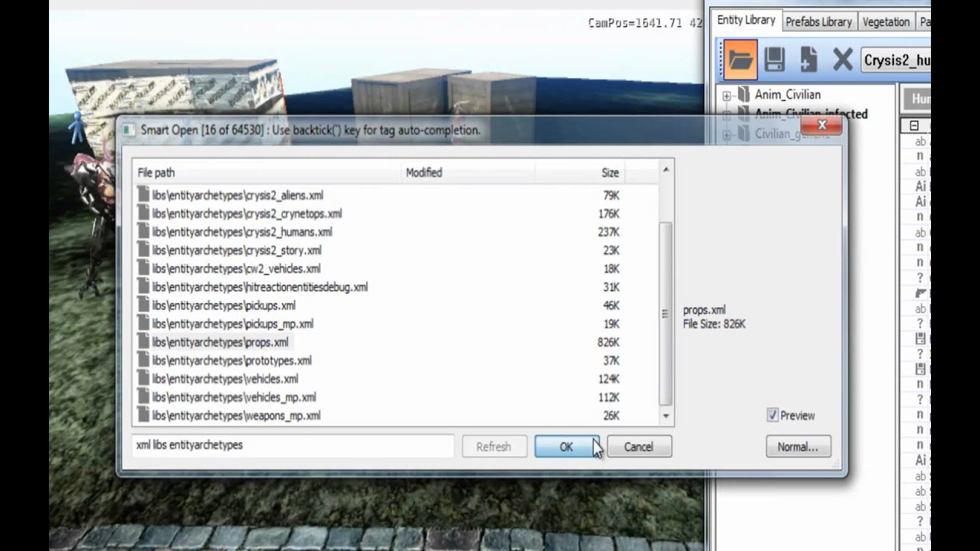Select crysis2_aliens.xml in the file list
Image resolution: width=980 pixels, height=551 pixels.
pyautogui.click(x=237, y=195)
